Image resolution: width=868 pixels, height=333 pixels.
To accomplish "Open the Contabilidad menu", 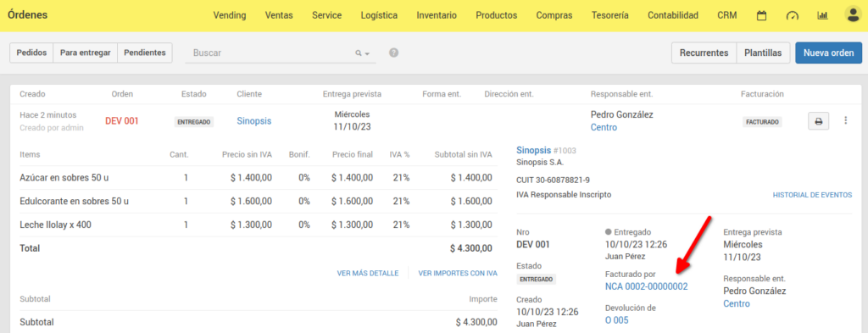I will pos(672,15).
